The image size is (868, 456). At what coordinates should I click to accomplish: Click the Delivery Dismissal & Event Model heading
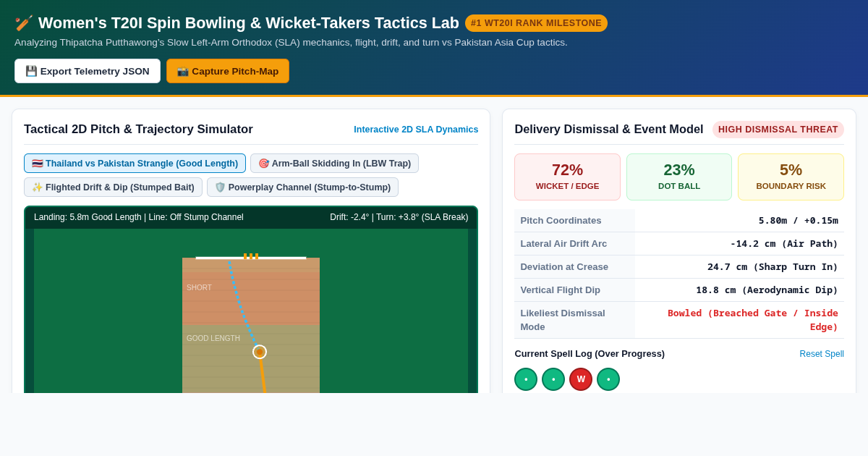609,130
